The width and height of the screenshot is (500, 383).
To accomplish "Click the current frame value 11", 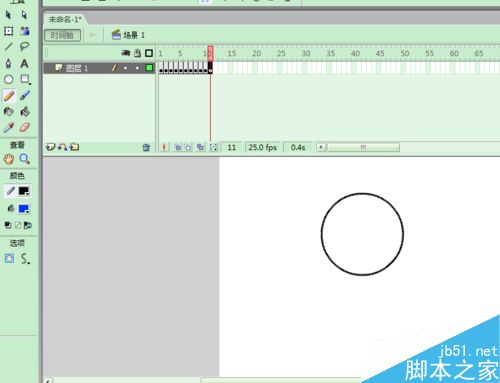I will coord(232,147).
